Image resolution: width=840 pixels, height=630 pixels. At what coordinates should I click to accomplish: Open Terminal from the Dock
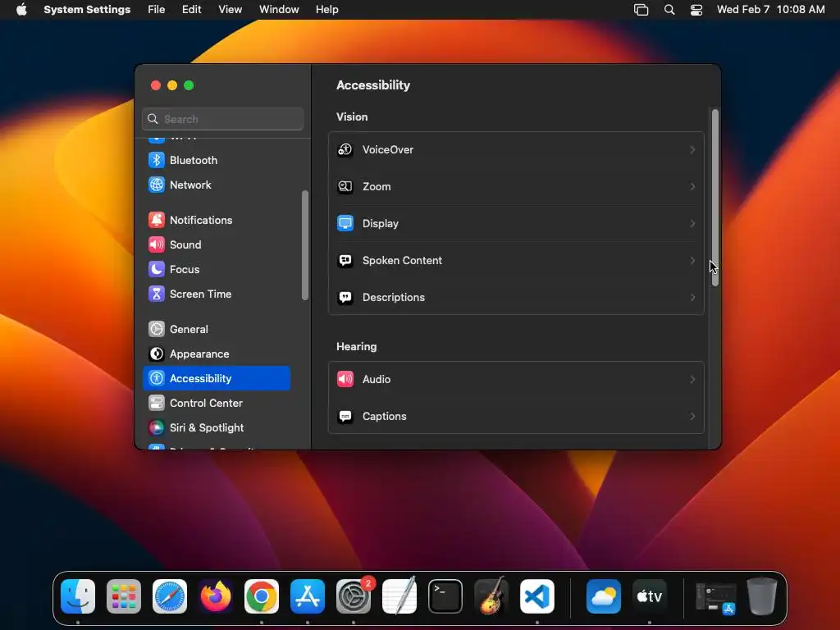(445, 596)
